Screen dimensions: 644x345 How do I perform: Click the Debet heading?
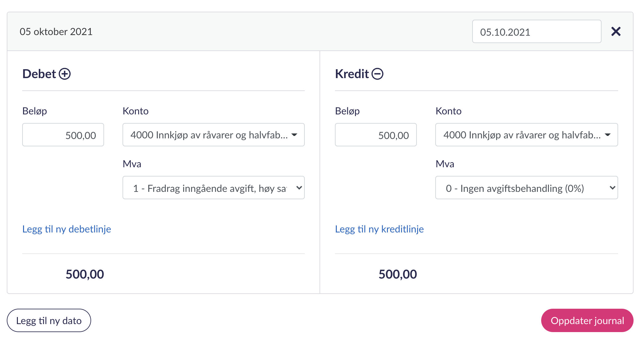(x=39, y=74)
